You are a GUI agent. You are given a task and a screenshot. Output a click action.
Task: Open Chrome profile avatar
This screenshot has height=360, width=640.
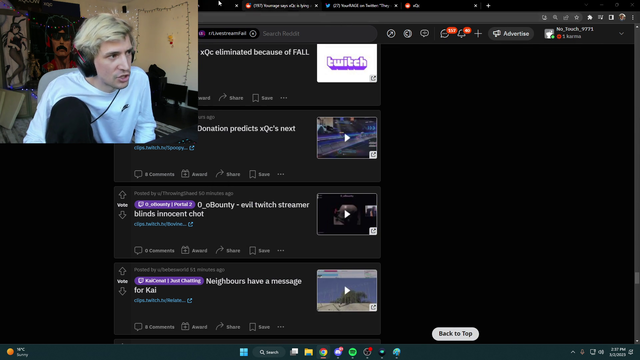(x=622, y=17)
